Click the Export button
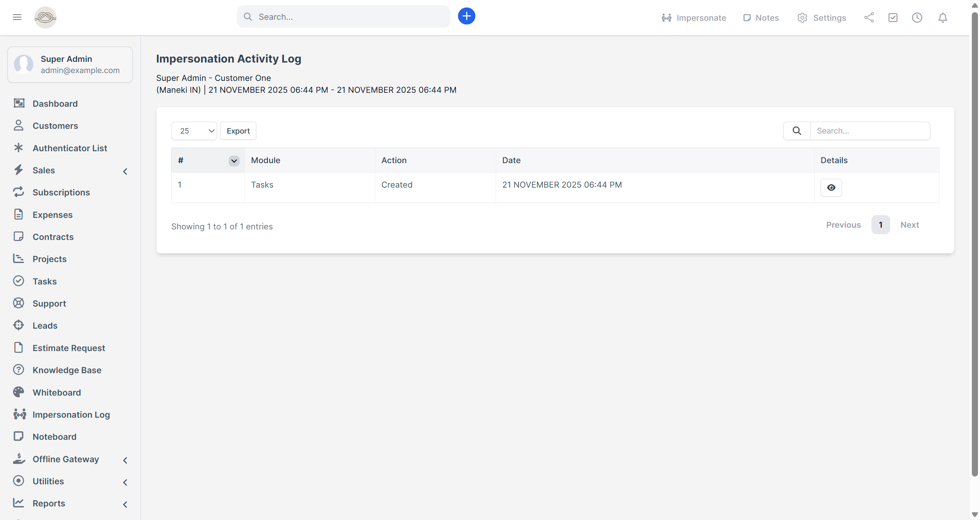Screen dimensions: 980x520 pos(238,131)
